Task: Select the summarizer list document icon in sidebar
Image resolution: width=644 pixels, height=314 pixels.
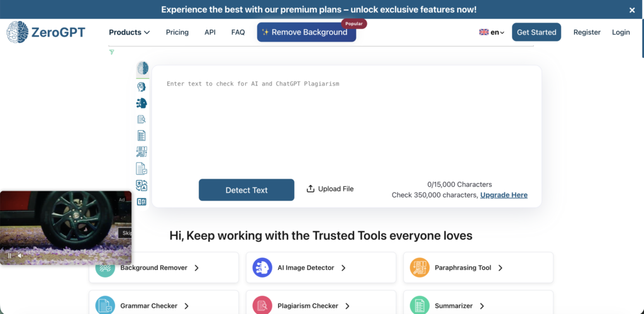Action: pos(142,136)
